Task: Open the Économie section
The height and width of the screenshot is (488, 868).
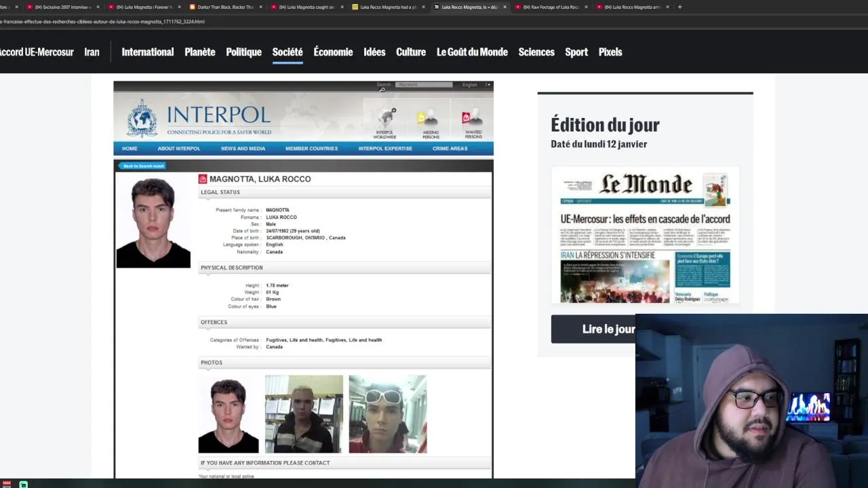Action: pyautogui.click(x=333, y=52)
